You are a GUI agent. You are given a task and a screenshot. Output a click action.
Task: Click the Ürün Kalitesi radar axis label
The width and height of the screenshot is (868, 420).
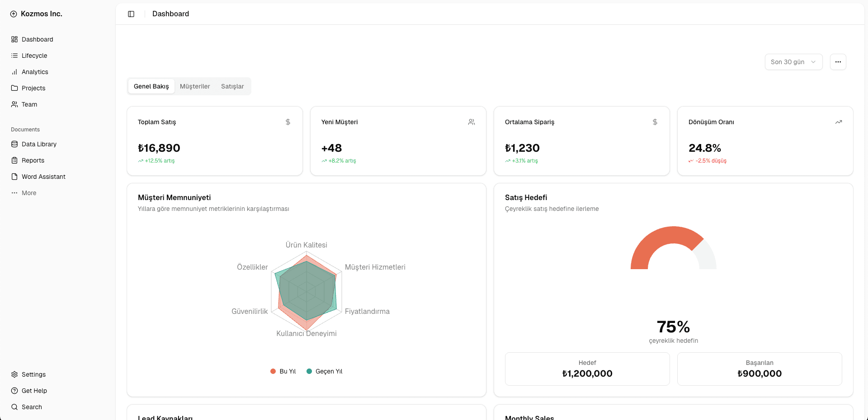tap(307, 245)
